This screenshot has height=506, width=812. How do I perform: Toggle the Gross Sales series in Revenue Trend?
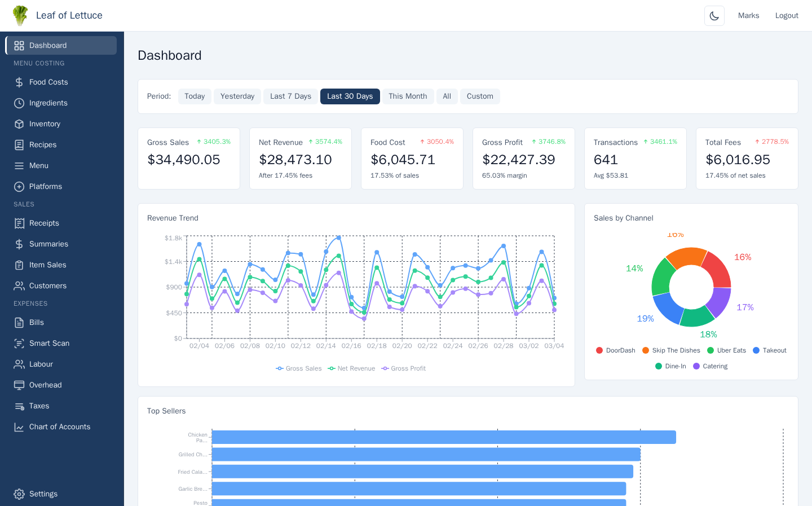[x=299, y=368]
